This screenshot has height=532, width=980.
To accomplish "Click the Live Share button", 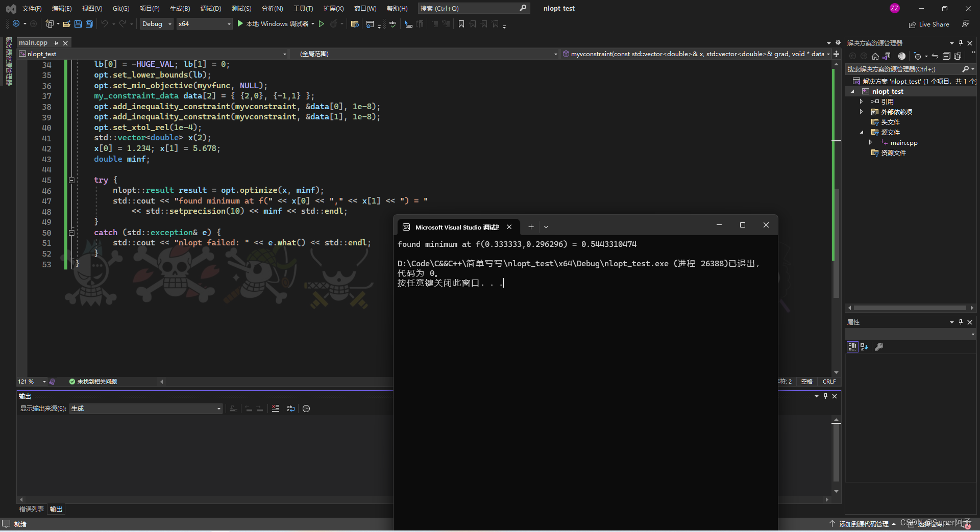I will tap(929, 24).
